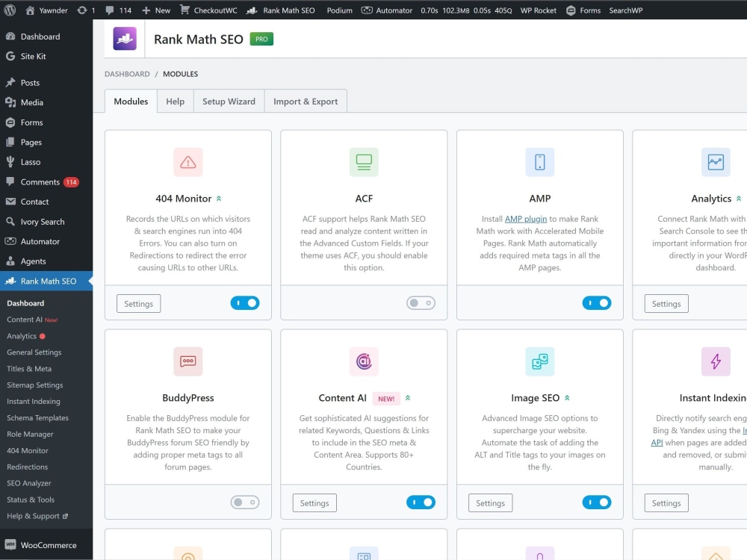
Task: Open the Forms icon in admin bar
Action: (571, 10)
